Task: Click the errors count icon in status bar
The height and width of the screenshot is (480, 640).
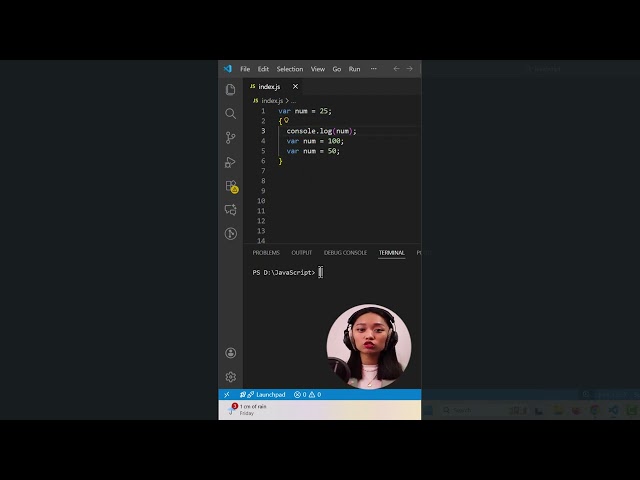Action: click(x=298, y=394)
